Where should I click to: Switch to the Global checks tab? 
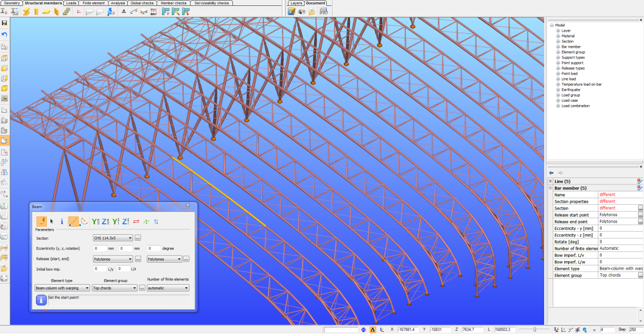[x=142, y=3]
